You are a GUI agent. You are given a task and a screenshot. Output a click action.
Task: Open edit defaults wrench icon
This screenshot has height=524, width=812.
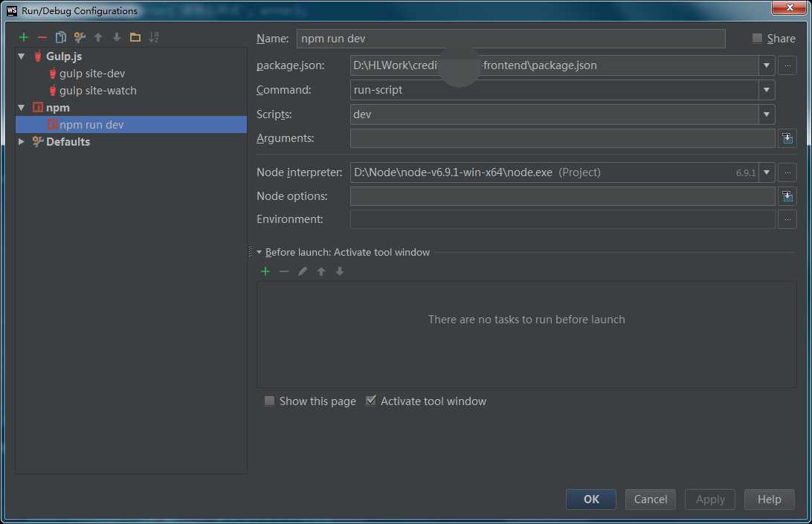pos(80,37)
